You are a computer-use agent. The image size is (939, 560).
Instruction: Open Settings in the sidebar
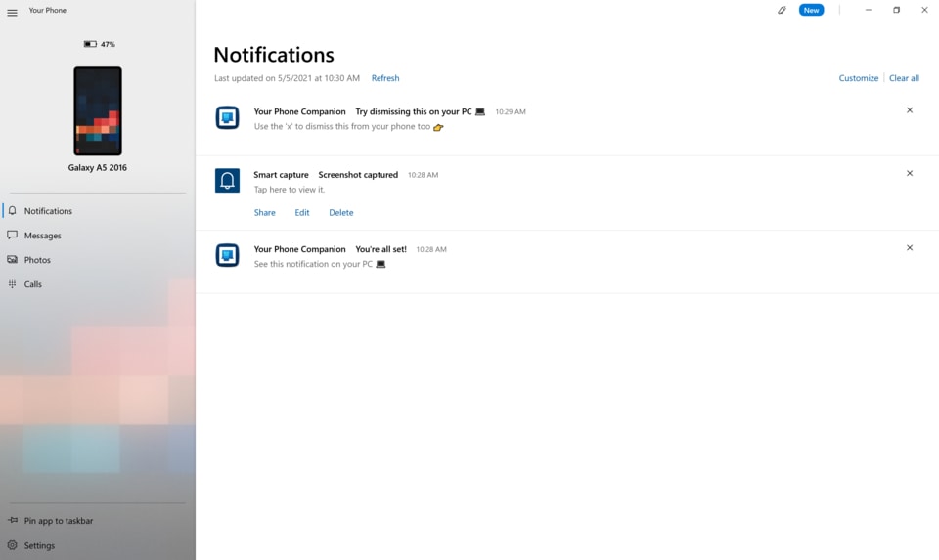click(98, 545)
